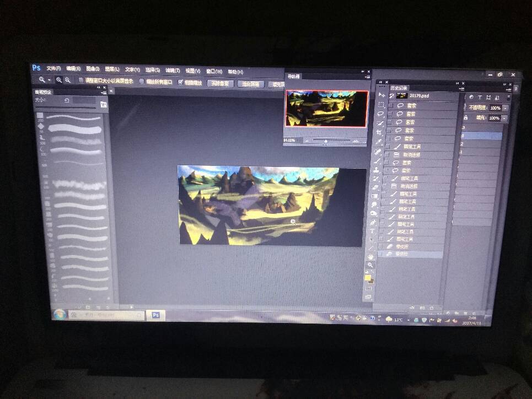The width and height of the screenshot is (532, 399).
Task: Collapse the 画笔预设 panel to icons
Action: click(98, 88)
